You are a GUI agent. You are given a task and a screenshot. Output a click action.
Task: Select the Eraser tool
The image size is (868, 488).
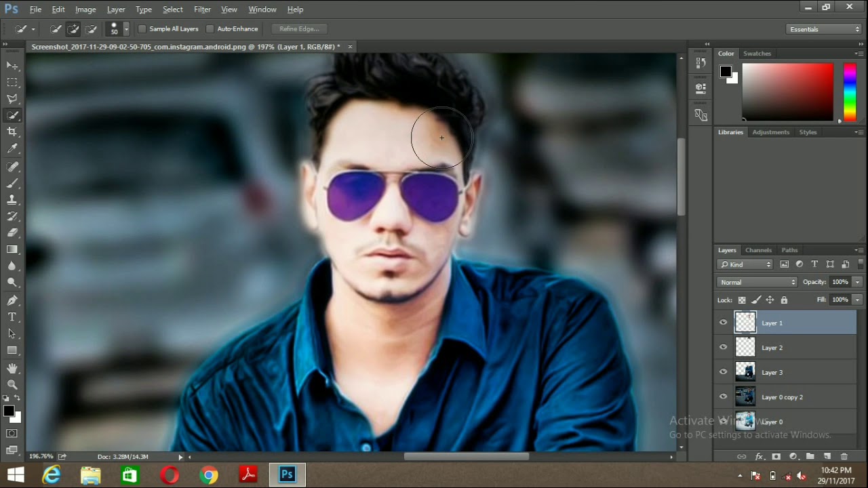click(12, 232)
